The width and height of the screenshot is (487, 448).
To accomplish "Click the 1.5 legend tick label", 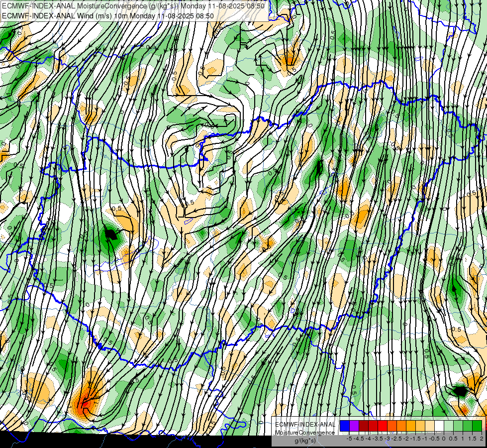I will [x=473, y=439].
